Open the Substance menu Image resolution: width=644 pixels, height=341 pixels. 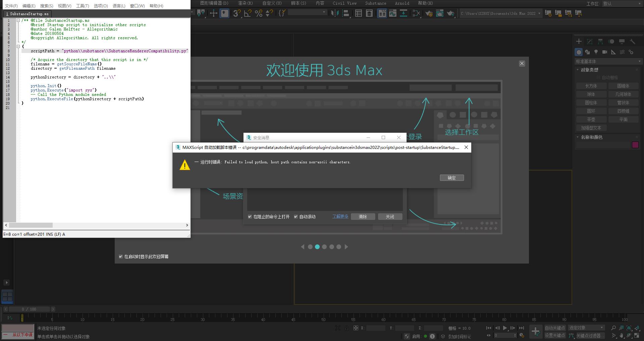point(375,3)
